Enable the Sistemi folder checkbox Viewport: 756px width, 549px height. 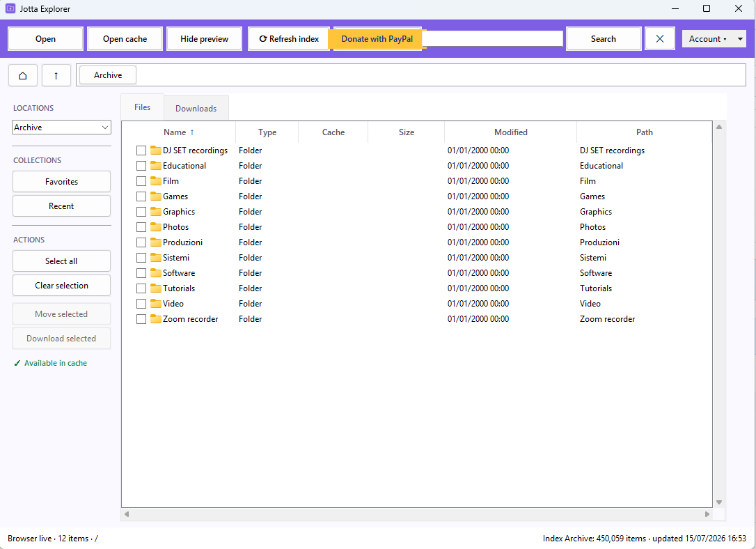[x=141, y=258]
